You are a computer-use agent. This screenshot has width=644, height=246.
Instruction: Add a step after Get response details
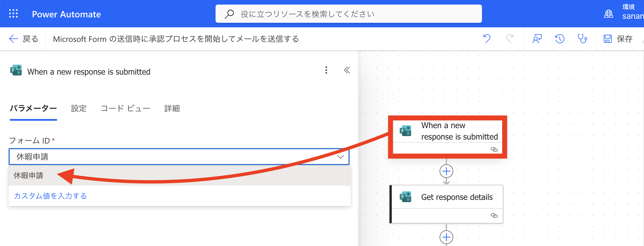point(446,237)
